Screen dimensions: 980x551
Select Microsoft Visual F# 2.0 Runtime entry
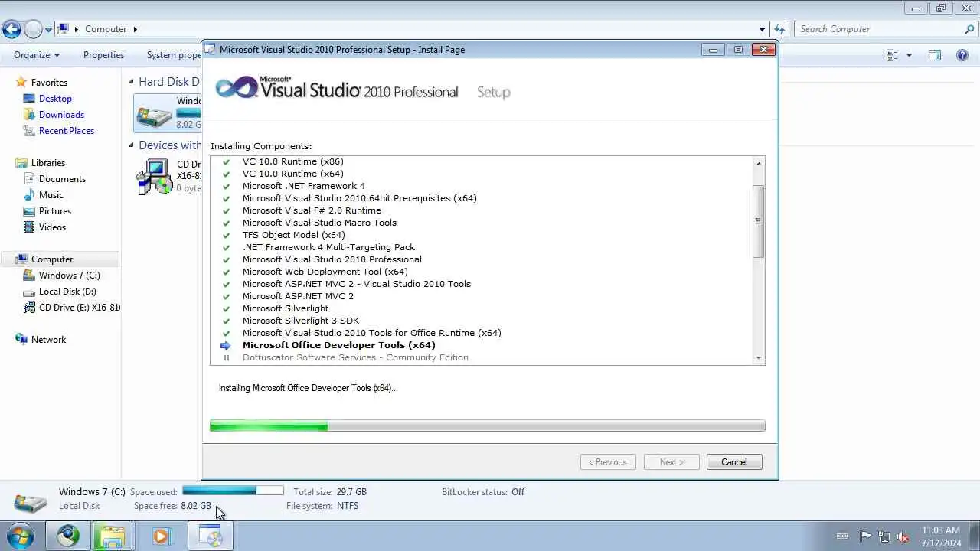(312, 210)
